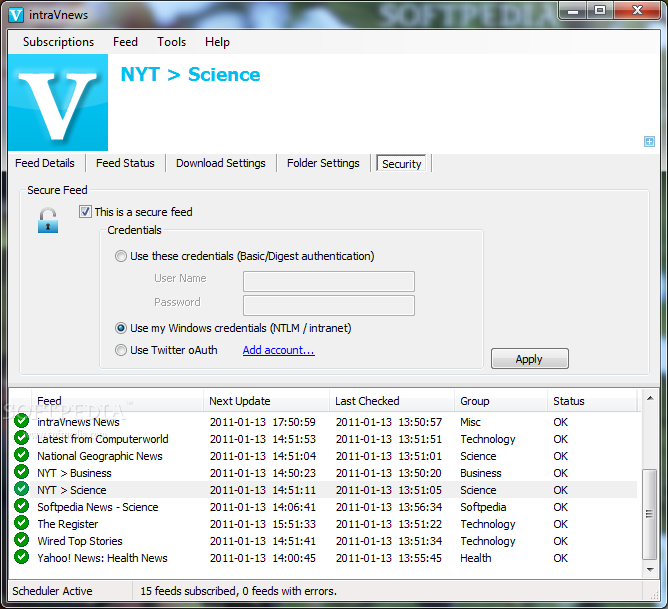The width and height of the screenshot is (668, 609).
Task: Close the intraVnews window
Action: pos(637,11)
